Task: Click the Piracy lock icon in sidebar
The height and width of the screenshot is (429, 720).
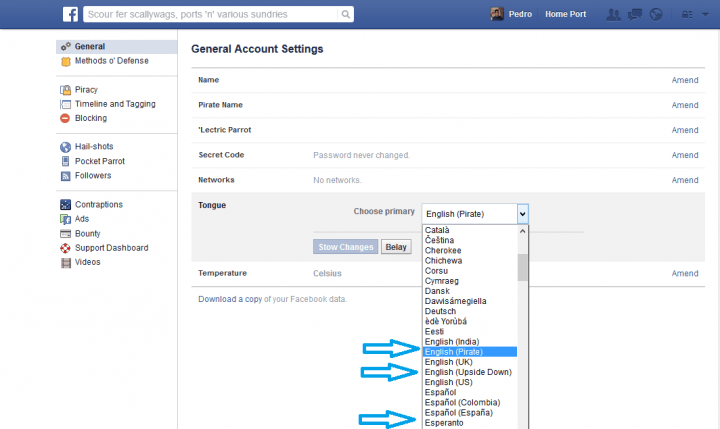Action: [66, 90]
